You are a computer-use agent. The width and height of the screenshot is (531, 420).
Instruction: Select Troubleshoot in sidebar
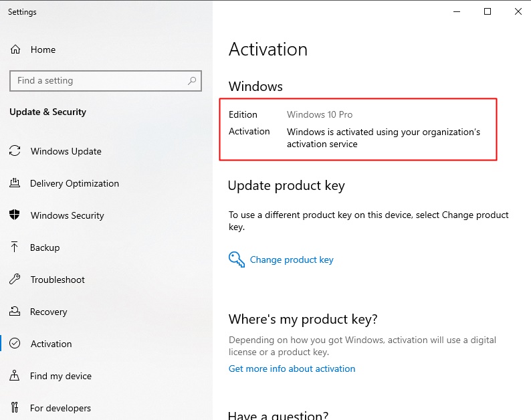(58, 280)
